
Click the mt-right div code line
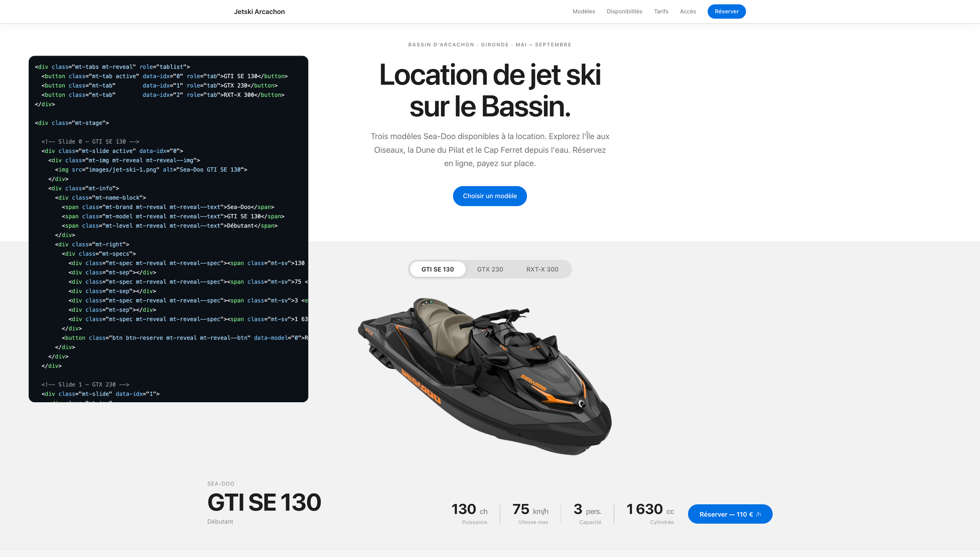tap(92, 244)
